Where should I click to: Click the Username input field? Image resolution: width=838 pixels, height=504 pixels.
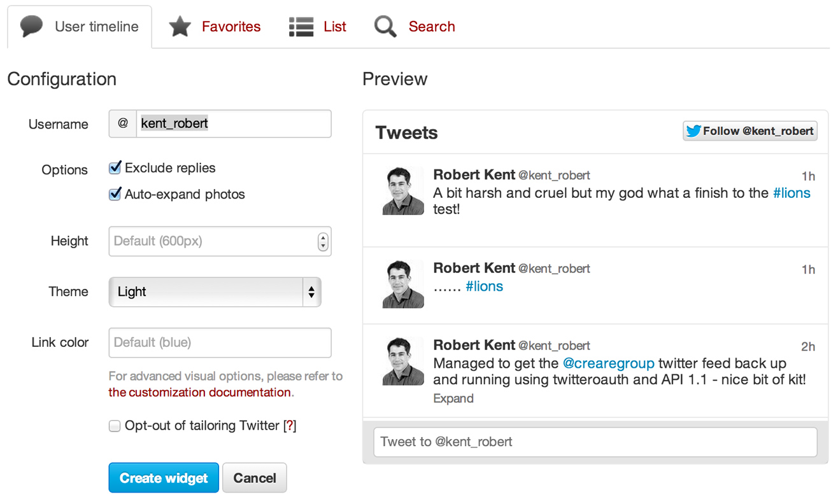pyautogui.click(x=234, y=123)
